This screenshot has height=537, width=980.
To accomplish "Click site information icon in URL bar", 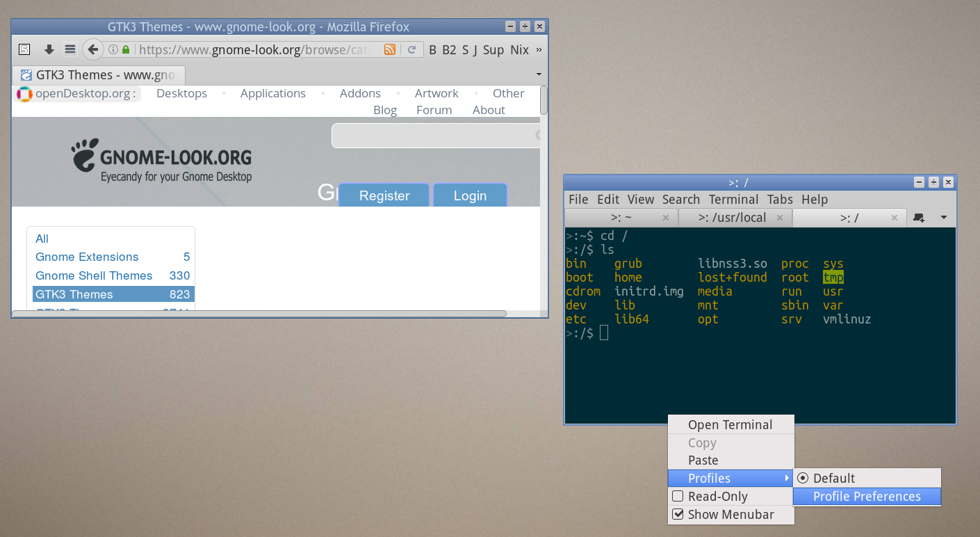I will [113, 50].
